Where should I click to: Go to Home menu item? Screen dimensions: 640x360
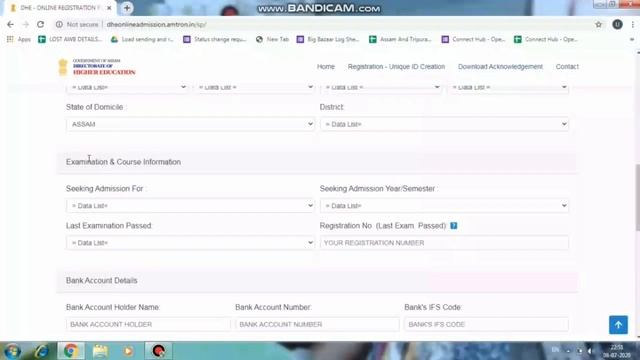[x=326, y=67]
